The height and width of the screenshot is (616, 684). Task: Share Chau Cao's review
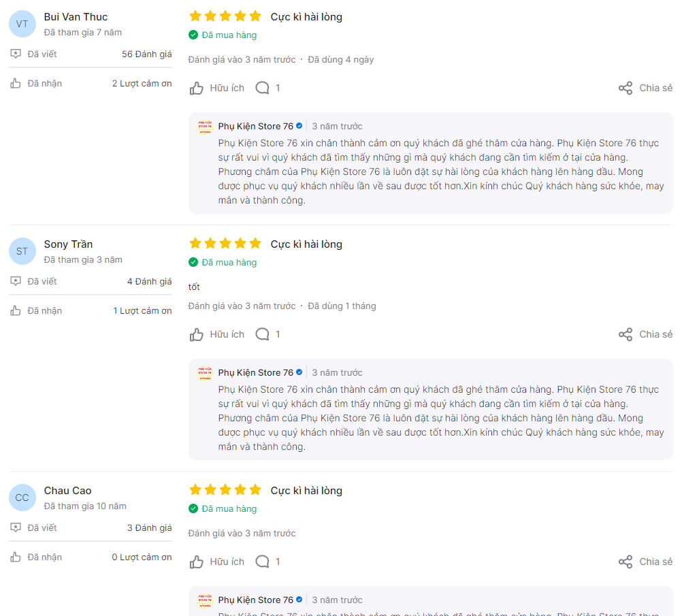click(x=645, y=562)
